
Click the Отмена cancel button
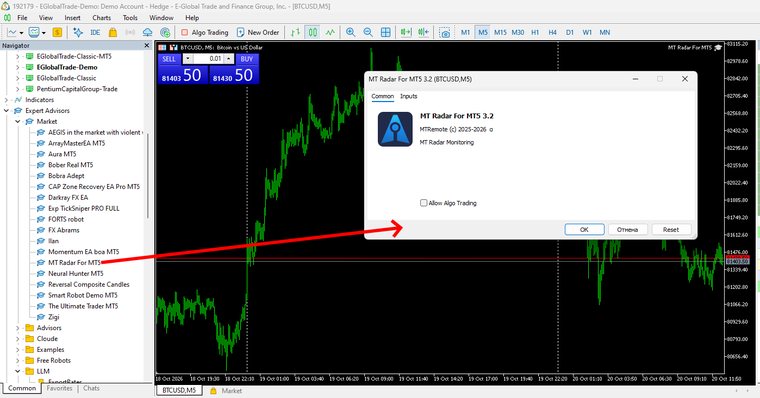tap(627, 229)
